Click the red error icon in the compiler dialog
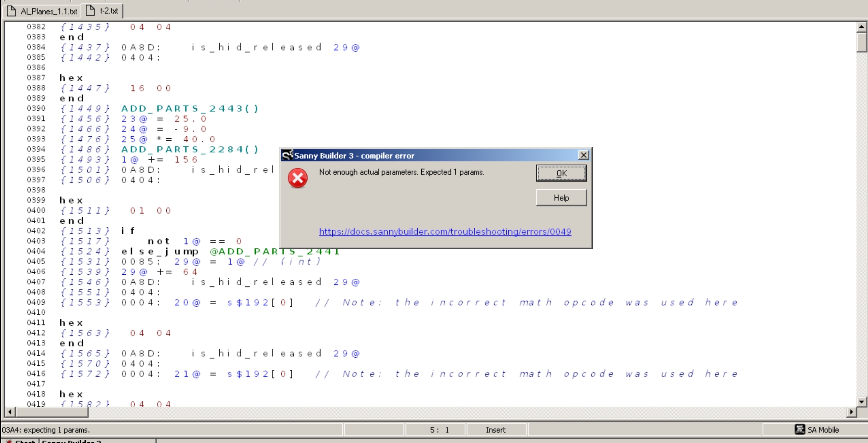The width and height of the screenshot is (868, 443). coord(297,178)
